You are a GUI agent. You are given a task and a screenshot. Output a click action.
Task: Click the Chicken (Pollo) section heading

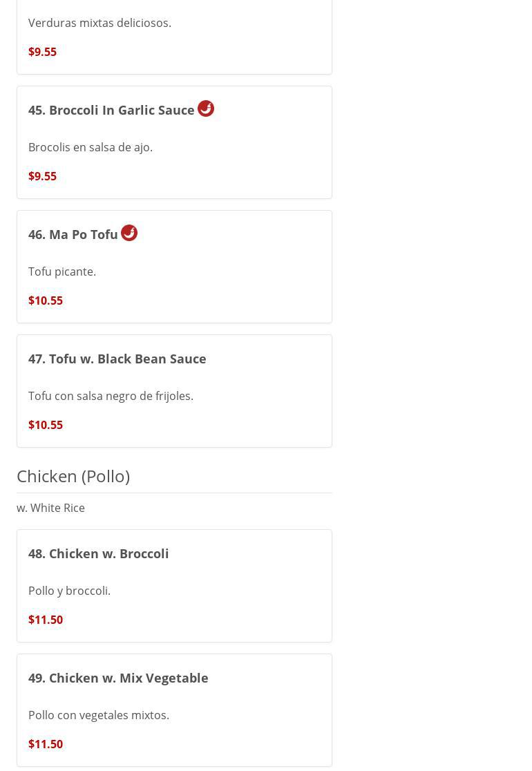coord(73,476)
